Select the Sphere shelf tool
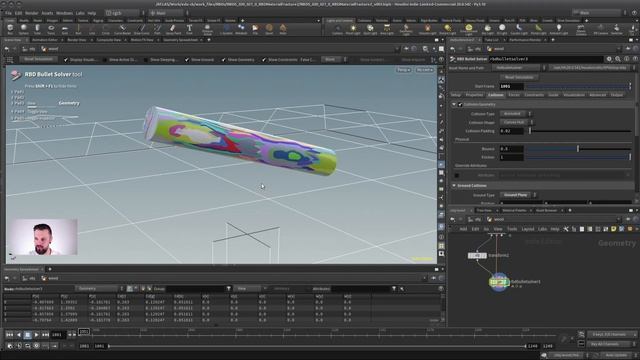Image resolution: width=640 pixels, height=360 pixels. click(x=24, y=29)
